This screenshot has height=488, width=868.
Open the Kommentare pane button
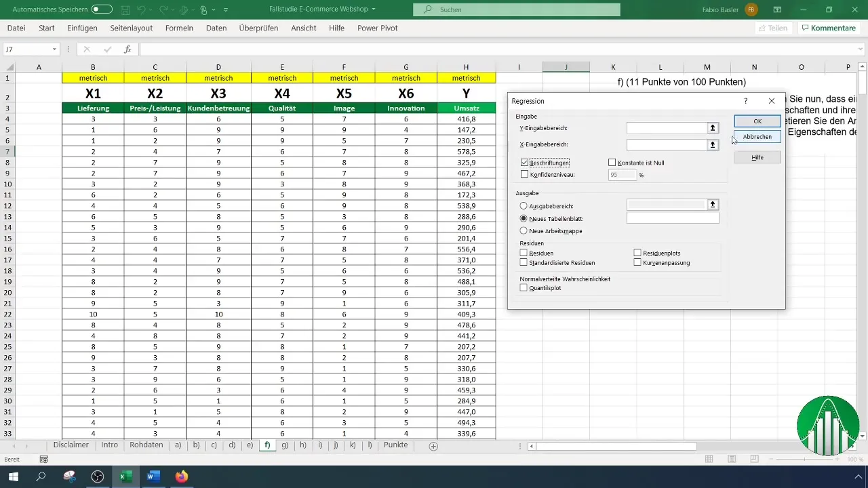click(827, 28)
